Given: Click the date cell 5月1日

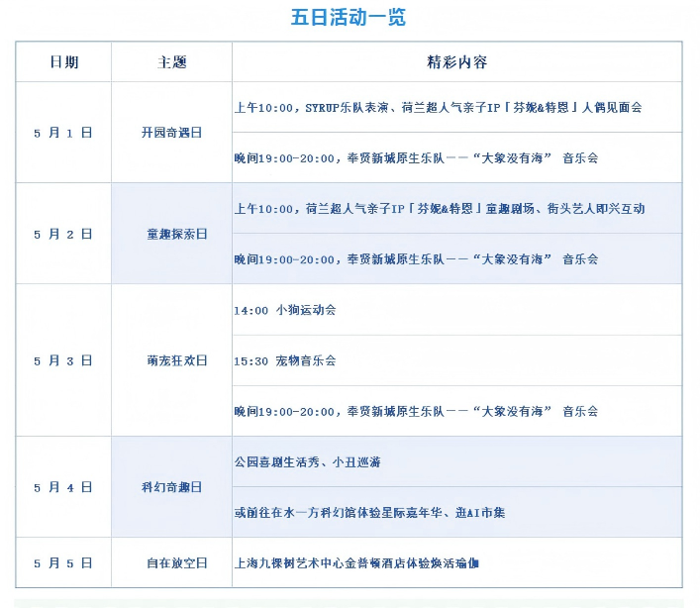Looking at the screenshot, I should click(x=63, y=133).
